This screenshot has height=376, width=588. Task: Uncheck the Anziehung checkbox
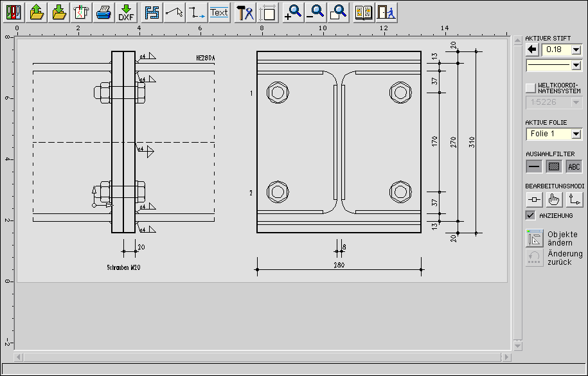coord(530,215)
